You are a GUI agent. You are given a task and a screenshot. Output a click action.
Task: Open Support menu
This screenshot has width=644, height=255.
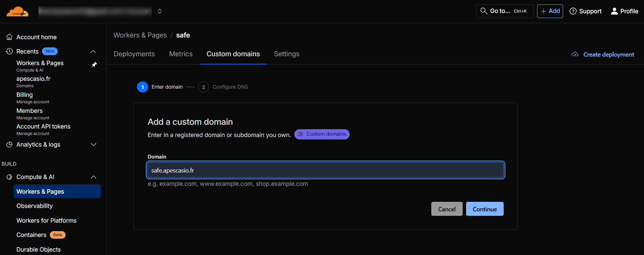click(586, 11)
